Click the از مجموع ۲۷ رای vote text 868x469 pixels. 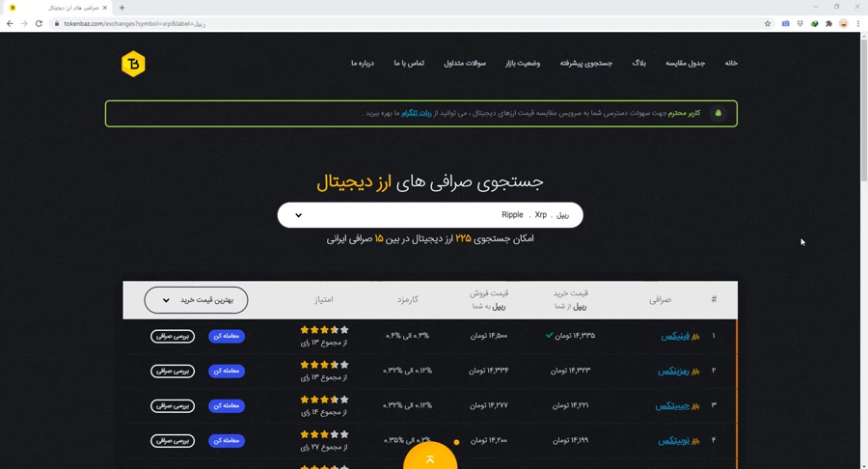[324, 447]
